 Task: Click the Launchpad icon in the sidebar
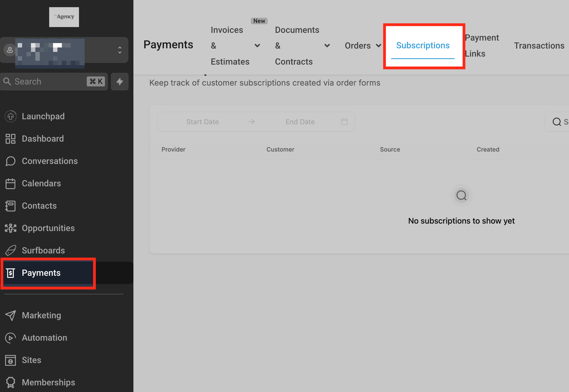(x=10, y=116)
